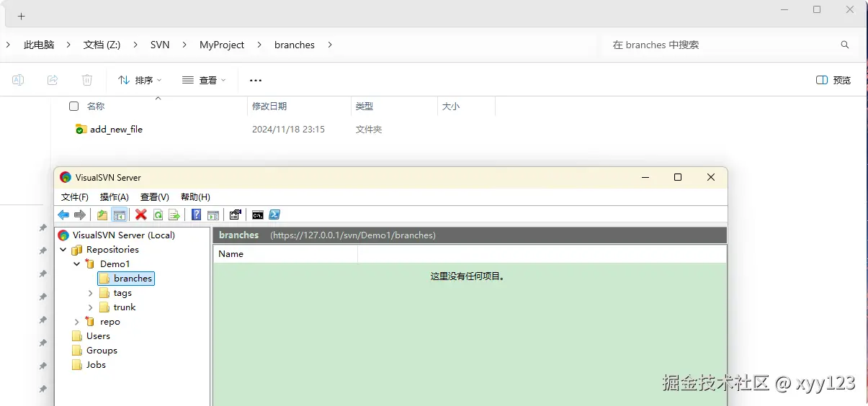Open a new Explorer tab with plus

click(21, 16)
